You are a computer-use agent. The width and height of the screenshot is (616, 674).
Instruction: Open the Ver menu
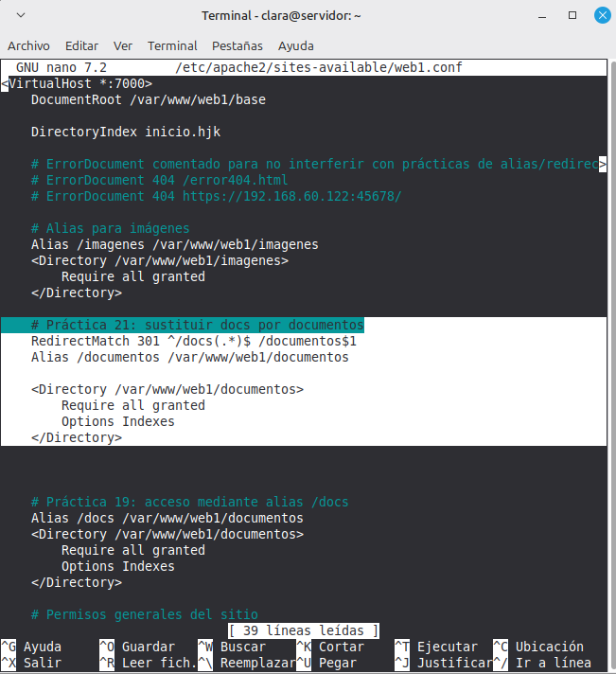(x=123, y=45)
